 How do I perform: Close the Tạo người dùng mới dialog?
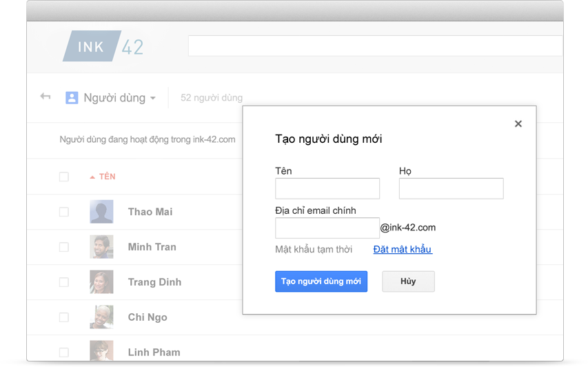pos(518,124)
